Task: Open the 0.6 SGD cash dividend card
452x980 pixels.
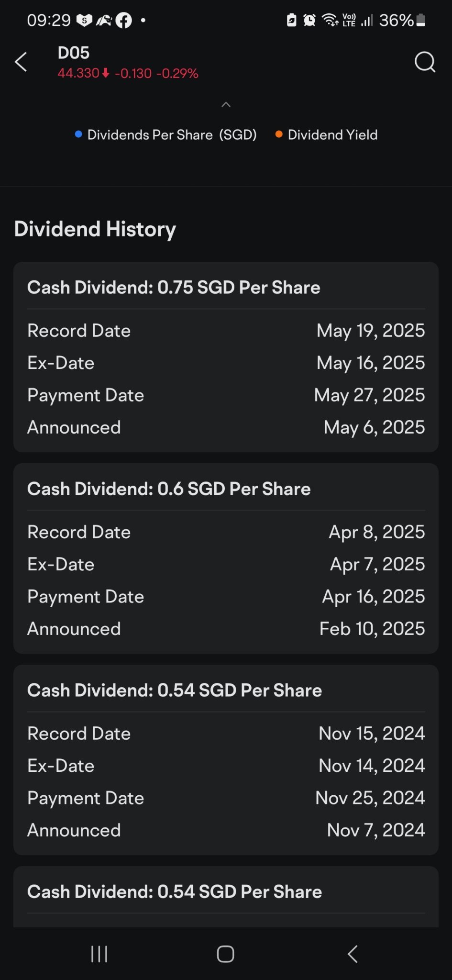Action: point(226,489)
